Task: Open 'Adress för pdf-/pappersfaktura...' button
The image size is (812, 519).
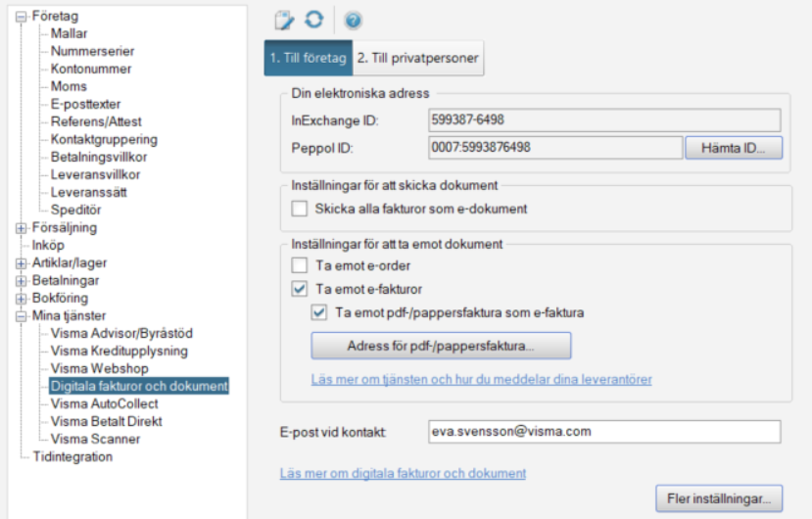Action: [x=441, y=346]
